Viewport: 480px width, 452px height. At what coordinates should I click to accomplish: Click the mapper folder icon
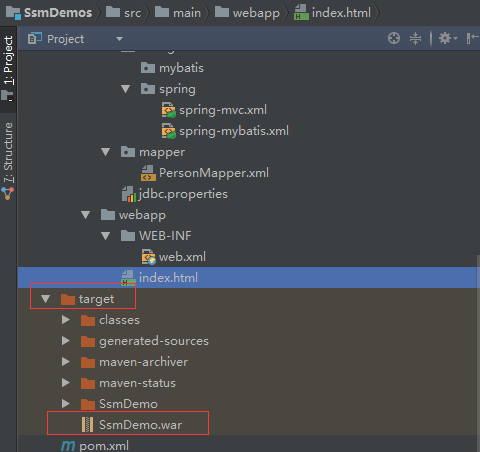(128, 152)
